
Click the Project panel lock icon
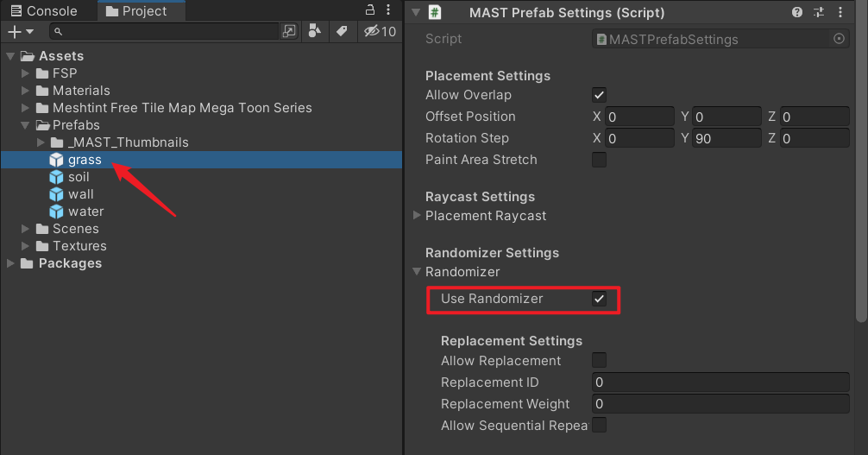click(368, 10)
